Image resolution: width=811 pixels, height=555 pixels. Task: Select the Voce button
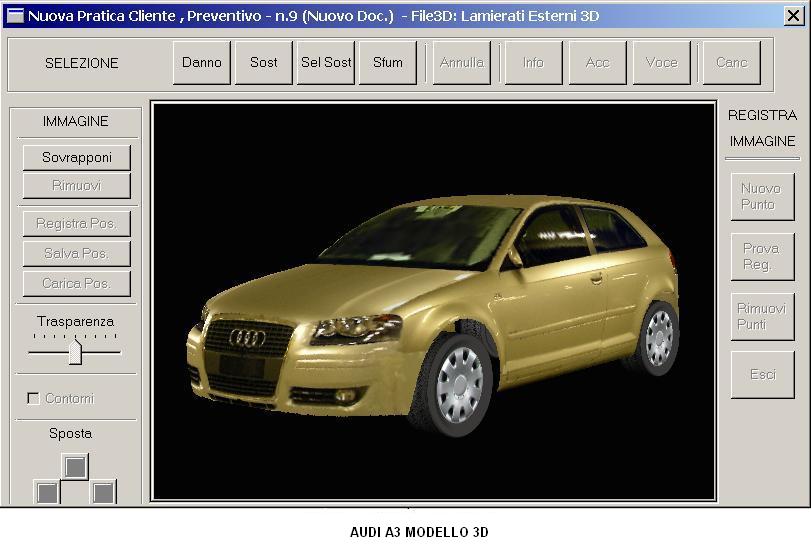[662, 63]
